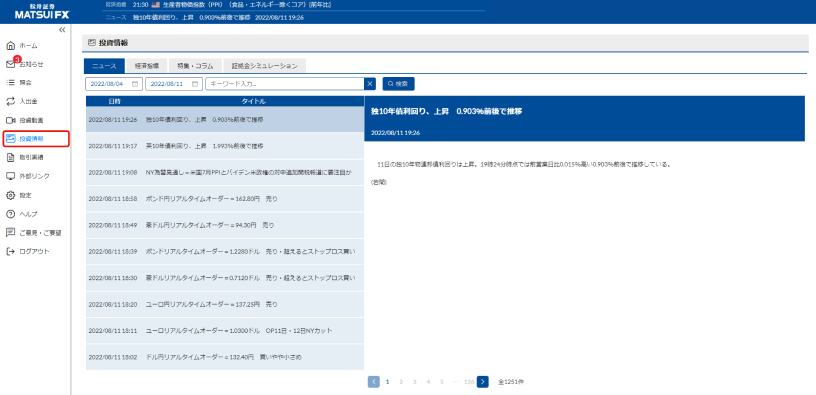
Task: Open 設定 gear icon
Action: click(10, 195)
